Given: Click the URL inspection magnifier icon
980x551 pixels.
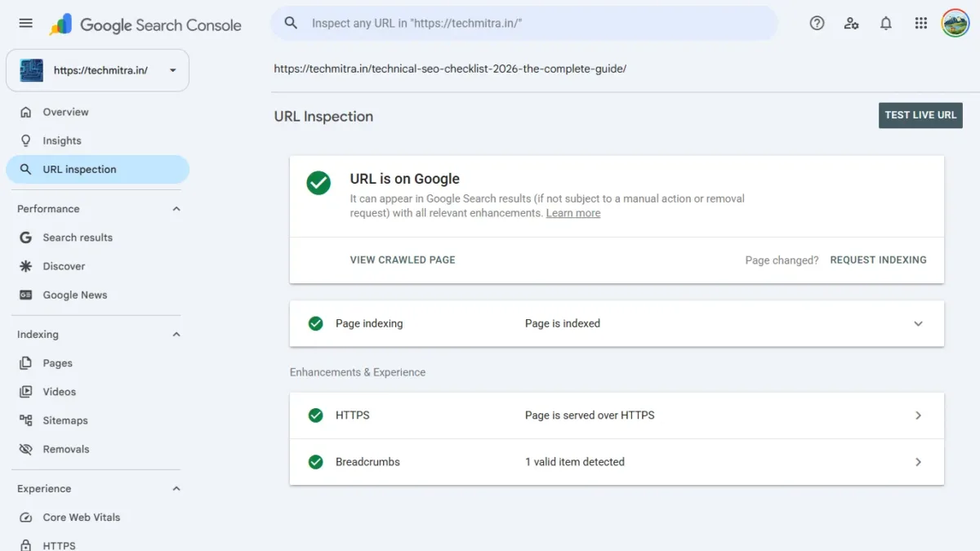Looking at the screenshot, I should (26, 169).
